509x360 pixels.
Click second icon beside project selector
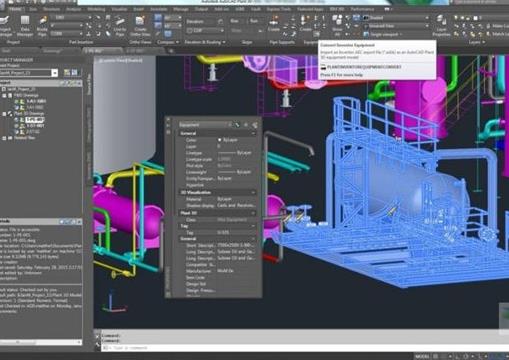74,72
